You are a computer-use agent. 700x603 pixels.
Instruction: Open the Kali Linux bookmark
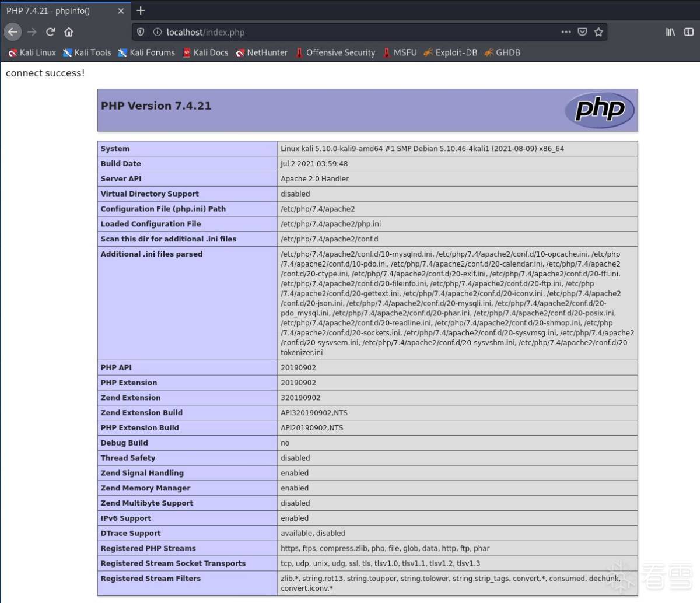coord(32,52)
